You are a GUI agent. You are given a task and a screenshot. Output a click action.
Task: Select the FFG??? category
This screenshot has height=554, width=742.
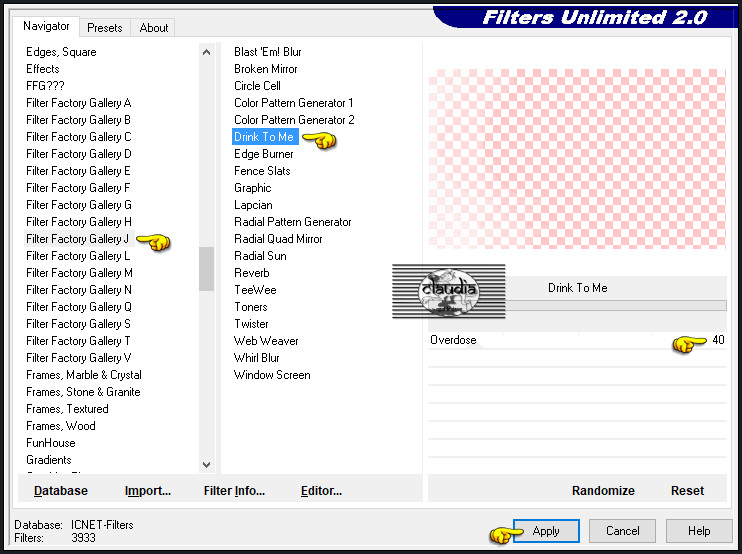click(45, 86)
